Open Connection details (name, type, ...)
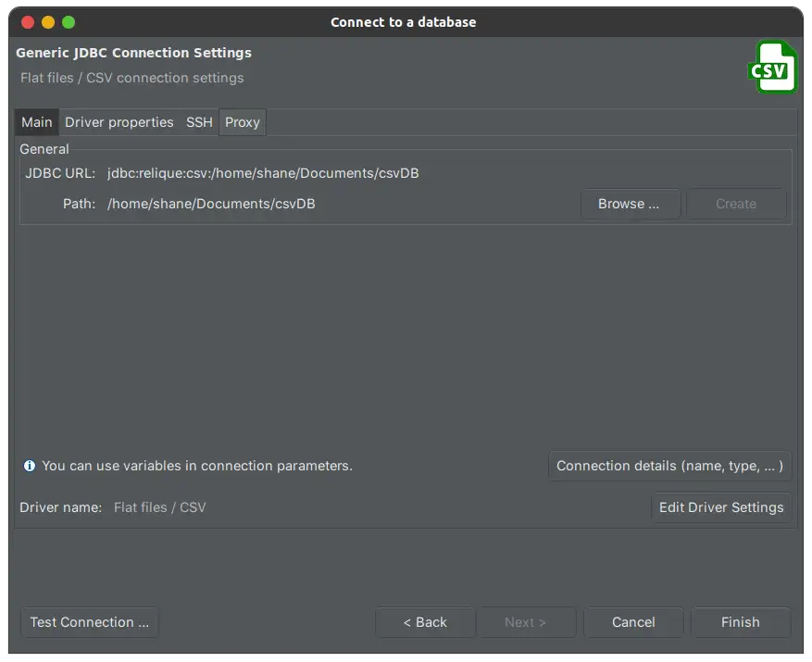812x662 pixels. tap(669, 466)
